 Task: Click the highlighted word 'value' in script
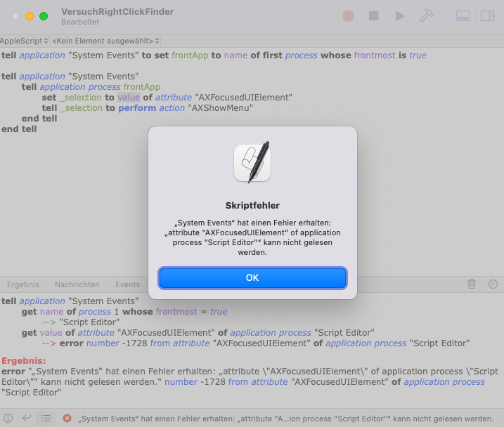coord(129,98)
